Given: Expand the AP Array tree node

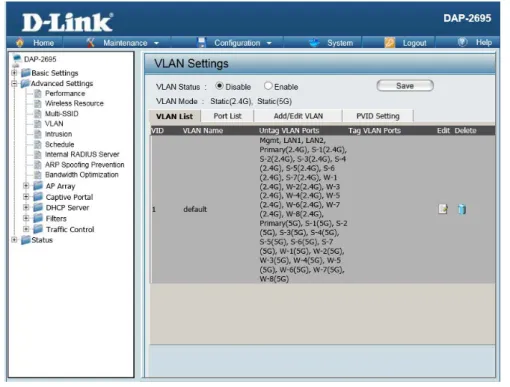Looking at the screenshot, I should click(x=26, y=186).
